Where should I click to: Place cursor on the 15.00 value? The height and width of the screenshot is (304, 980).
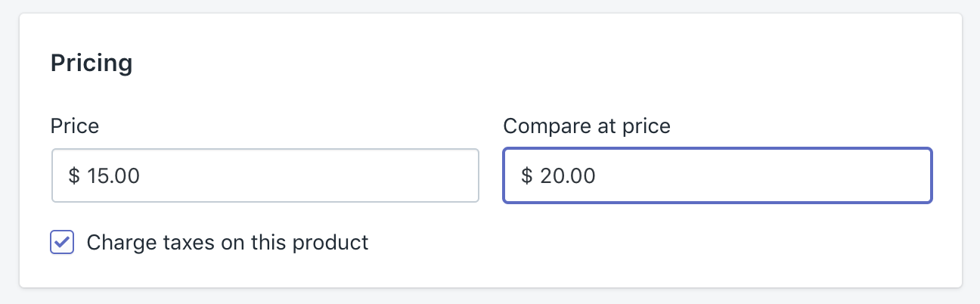(x=113, y=176)
